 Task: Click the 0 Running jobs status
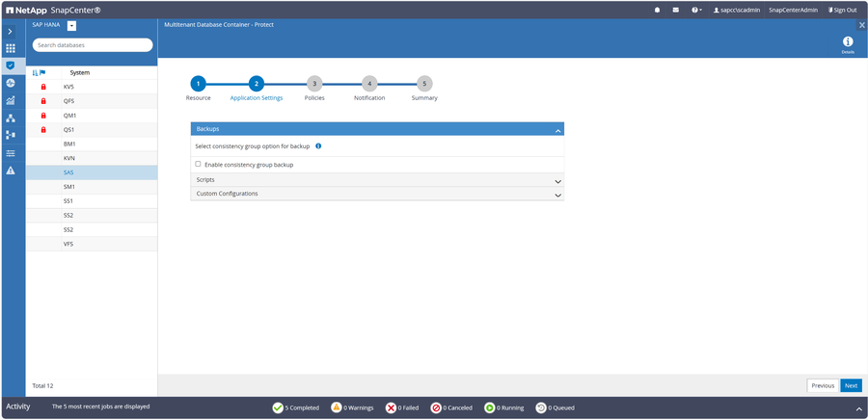click(503, 407)
